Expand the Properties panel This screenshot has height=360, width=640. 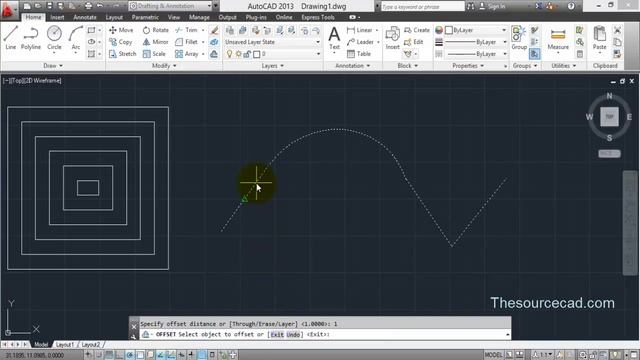468,66
